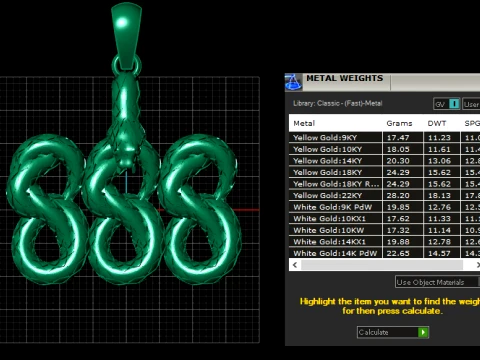Image resolution: width=480 pixels, height=360 pixels.
Task: Select the Yellow Gold:14KY row
Action: tap(384, 161)
